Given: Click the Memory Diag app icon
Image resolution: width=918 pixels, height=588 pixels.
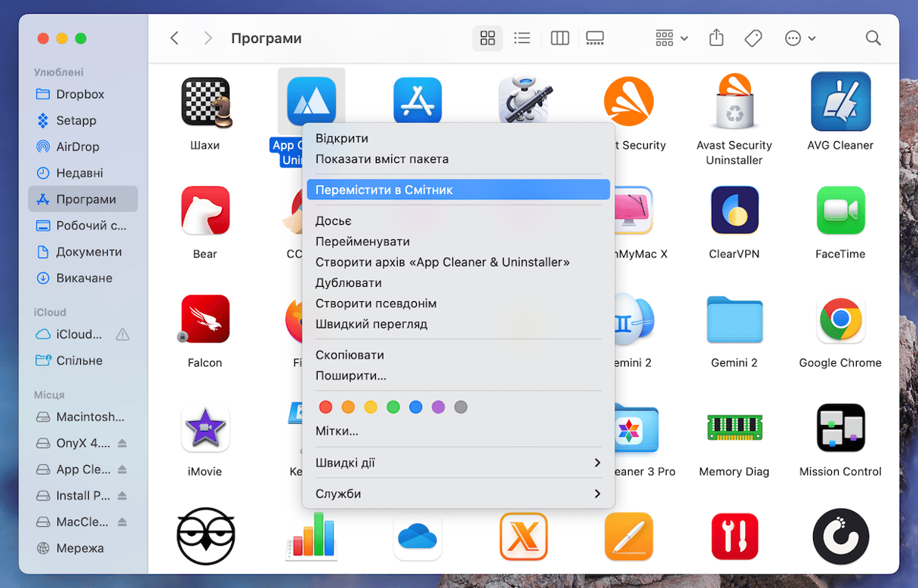Looking at the screenshot, I should click(x=735, y=427).
